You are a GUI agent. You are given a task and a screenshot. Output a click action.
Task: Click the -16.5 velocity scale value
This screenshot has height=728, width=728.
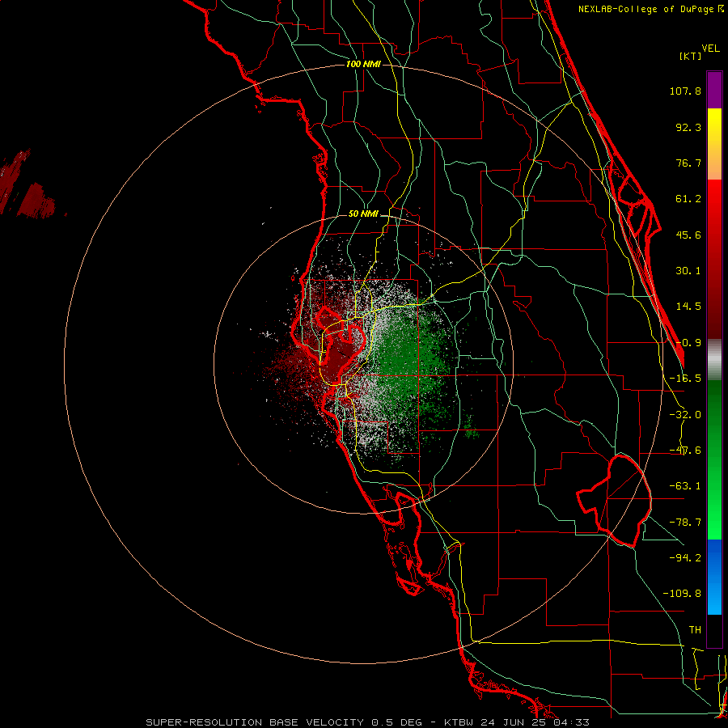(685, 379)
